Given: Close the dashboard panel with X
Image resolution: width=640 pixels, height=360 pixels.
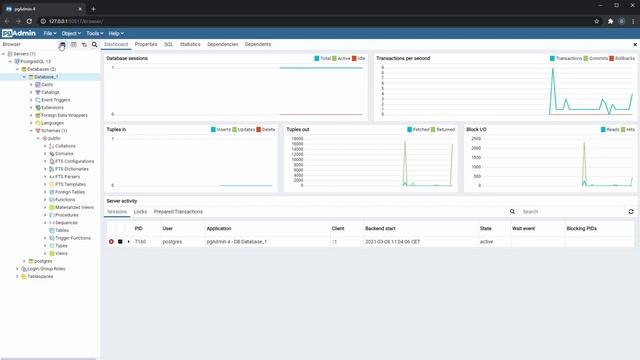Looking at the screenshot, I should pos(635,44).
